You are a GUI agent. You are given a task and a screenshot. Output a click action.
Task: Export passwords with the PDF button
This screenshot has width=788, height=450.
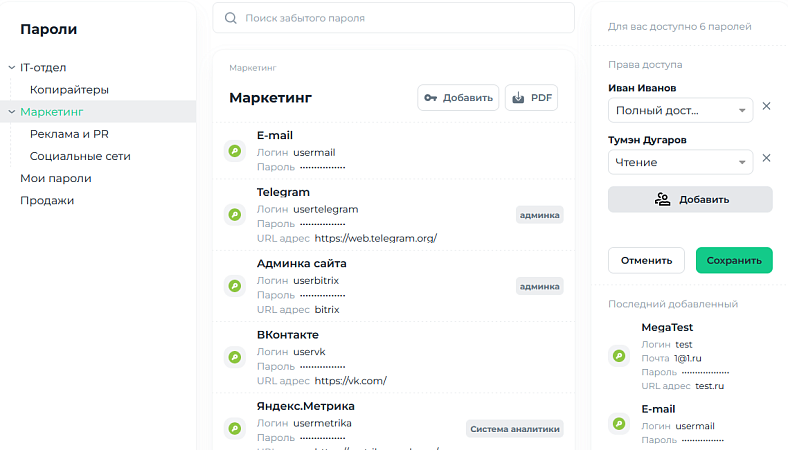pyautogui.click(x=531, y=98)
